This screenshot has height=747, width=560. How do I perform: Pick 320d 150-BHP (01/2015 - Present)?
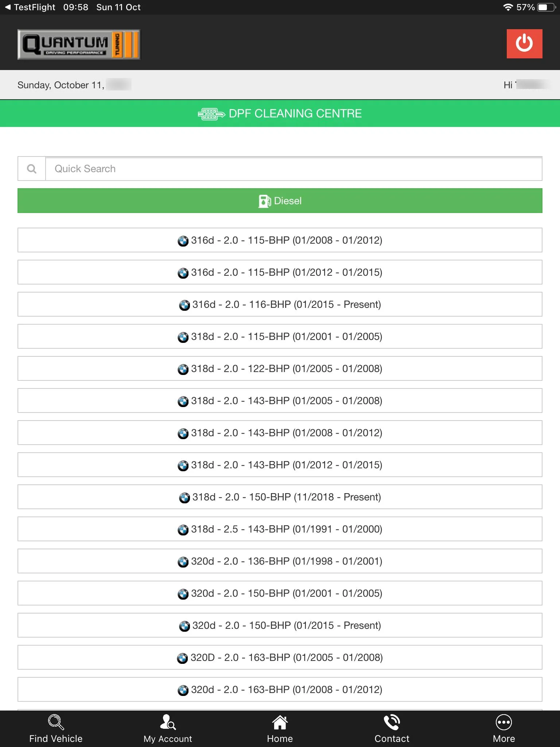280,625
